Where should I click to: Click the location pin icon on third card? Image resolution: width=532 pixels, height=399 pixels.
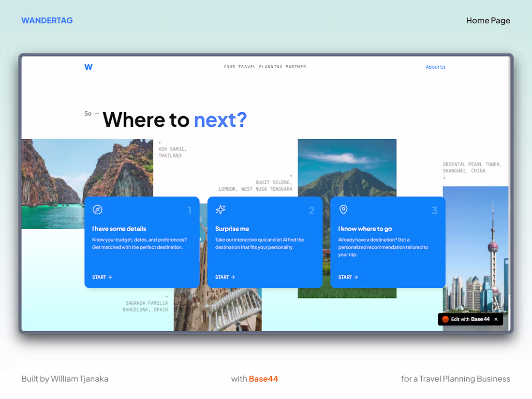pos(343,210)
